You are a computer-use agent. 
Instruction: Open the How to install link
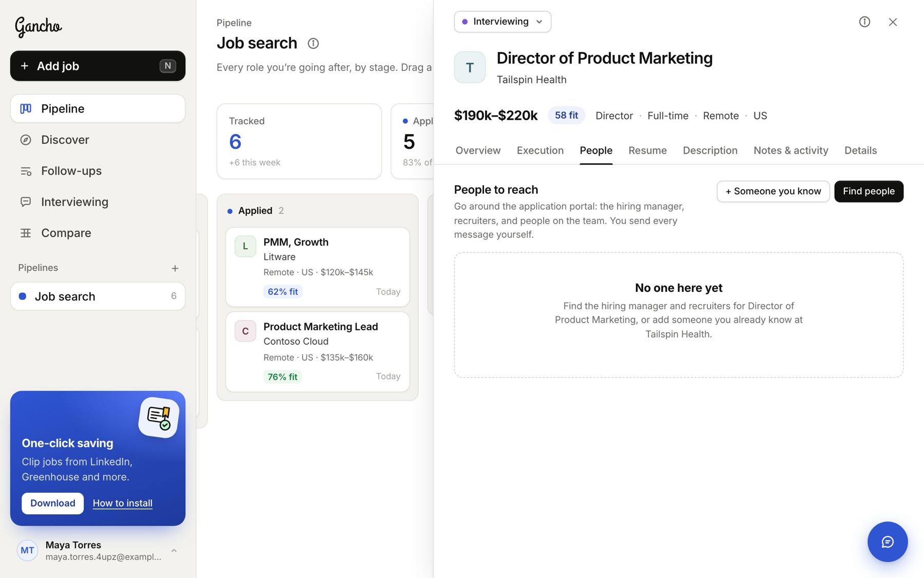(x=122, y=503)
